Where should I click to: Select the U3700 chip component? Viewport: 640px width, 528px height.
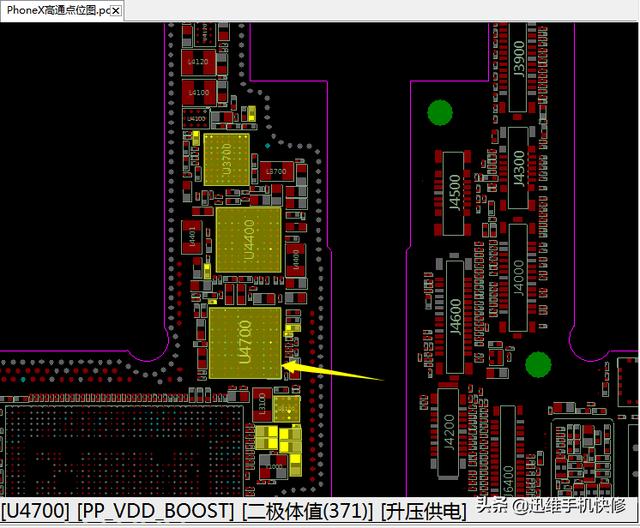click(x=229, y=160)
